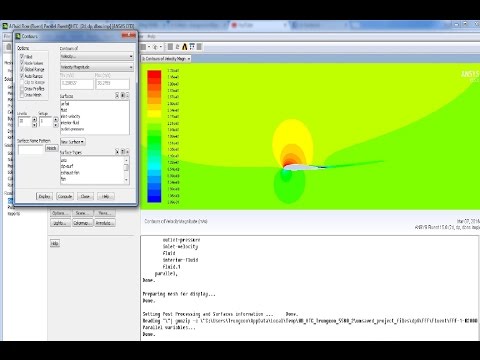The image size is (480, 360).
Task: Select outlet-pressure in Surfaces list
Action: pos(94,129)
